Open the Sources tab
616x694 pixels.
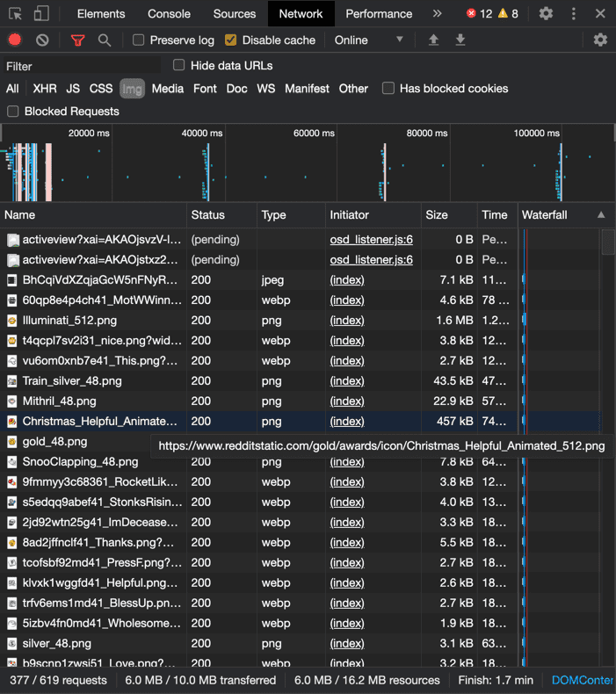(x=235, y=14)
